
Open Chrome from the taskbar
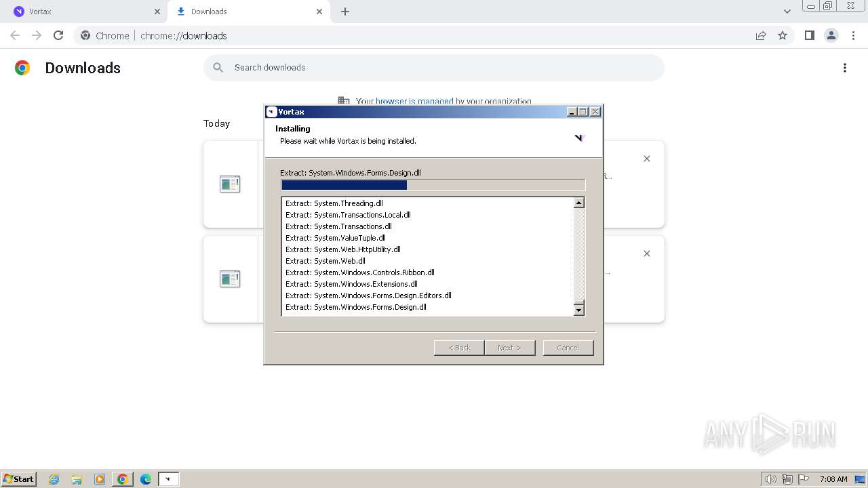pyautogui.click(x=123, y=479)
